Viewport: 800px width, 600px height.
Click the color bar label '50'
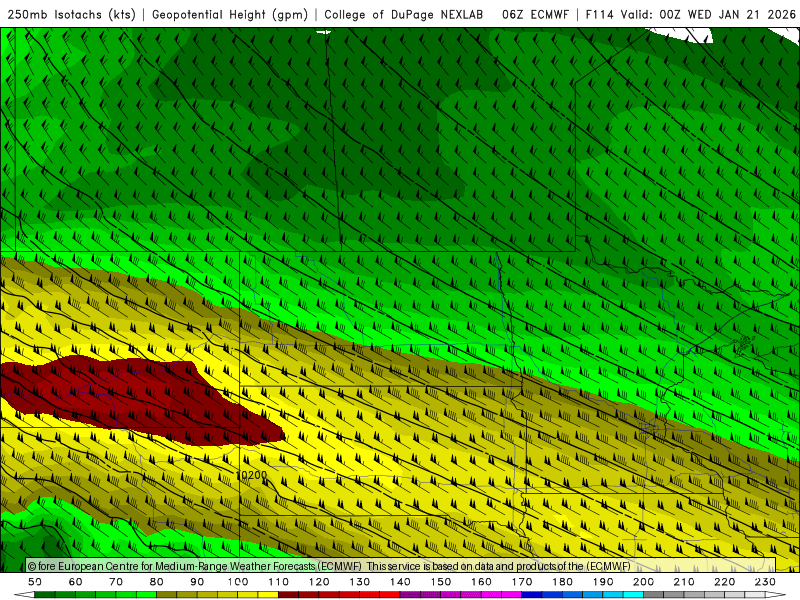pyautogui.click(x=35, y=582)
